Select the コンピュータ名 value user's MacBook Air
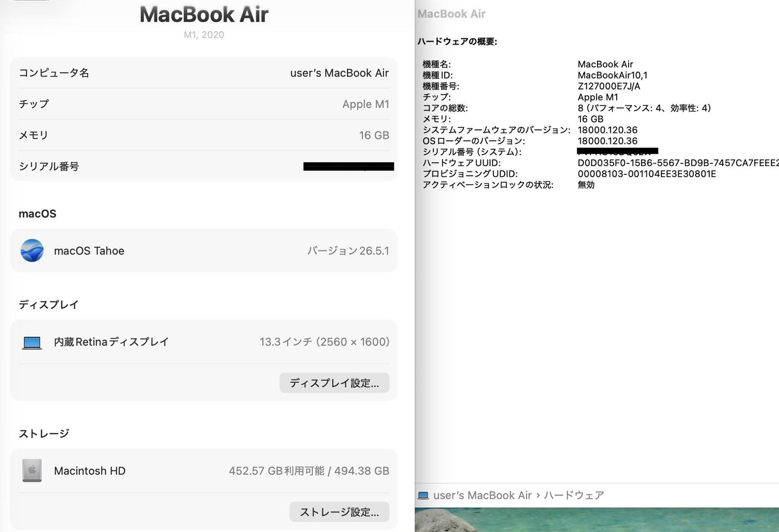The height and width of the screenshot is (532, 779). (x=340, y=73)
